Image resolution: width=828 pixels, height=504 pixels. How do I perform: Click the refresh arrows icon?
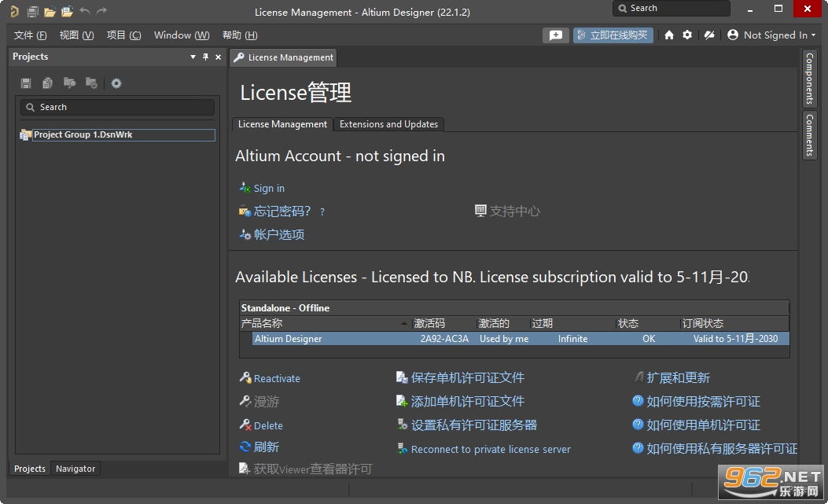pyautogui.click(x=245, y=447)
